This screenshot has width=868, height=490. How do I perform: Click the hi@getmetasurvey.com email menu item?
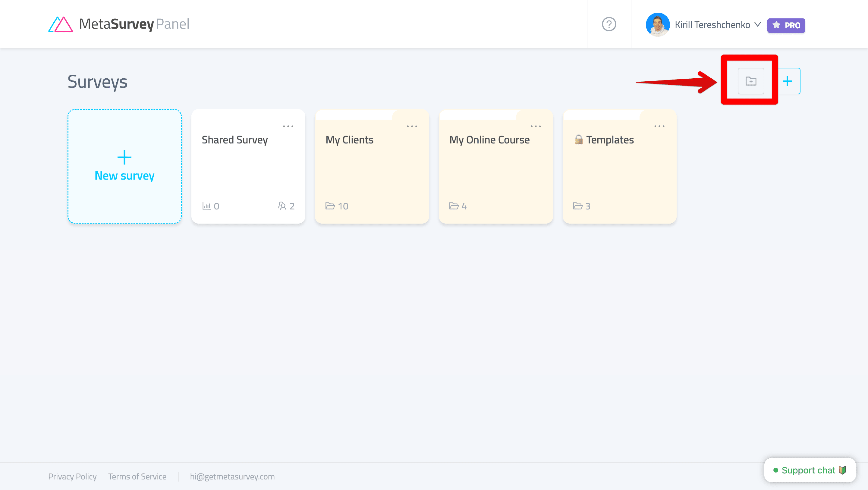232,476
